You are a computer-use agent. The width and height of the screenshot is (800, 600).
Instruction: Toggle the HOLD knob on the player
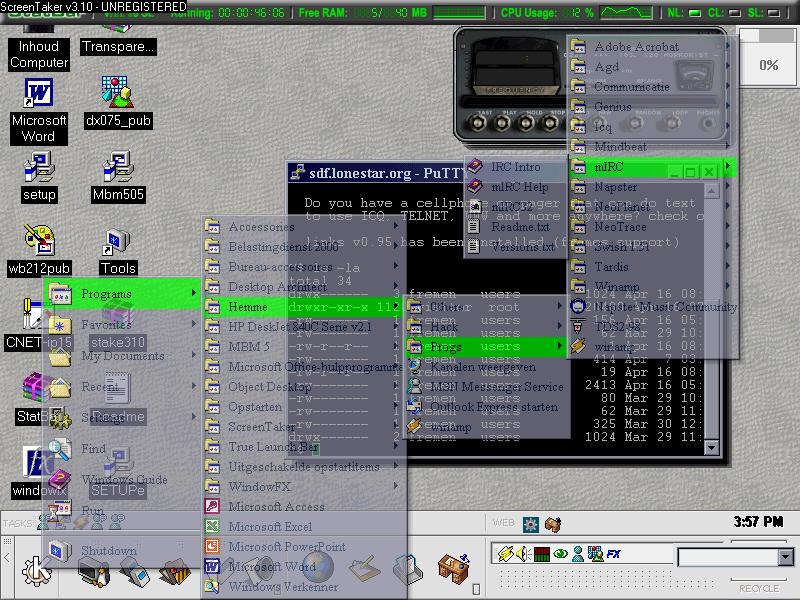(x=526, y=123)
